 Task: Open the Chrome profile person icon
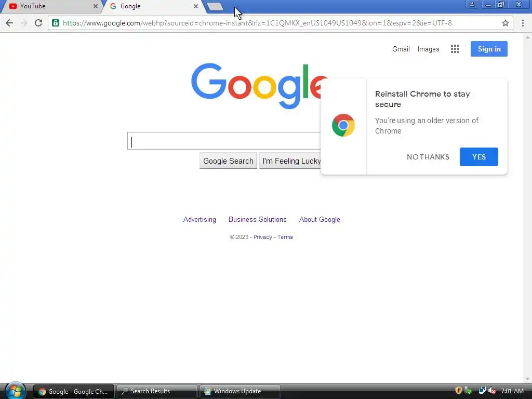[x=472, y=5]
